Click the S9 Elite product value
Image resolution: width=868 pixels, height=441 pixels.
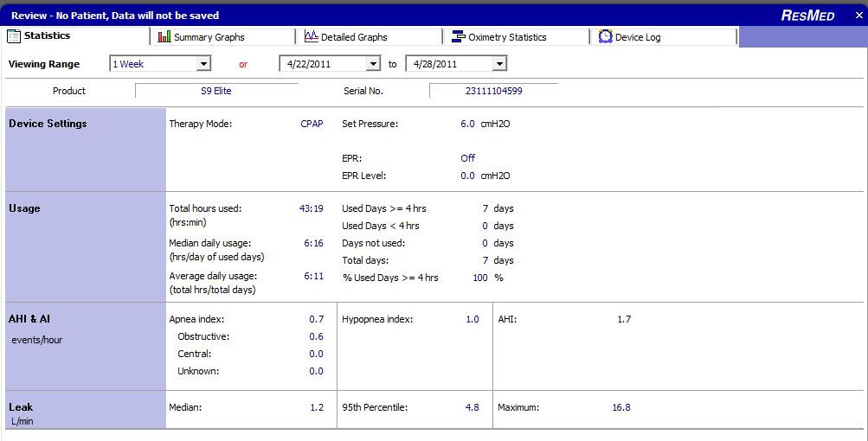[x=215, y=91]
